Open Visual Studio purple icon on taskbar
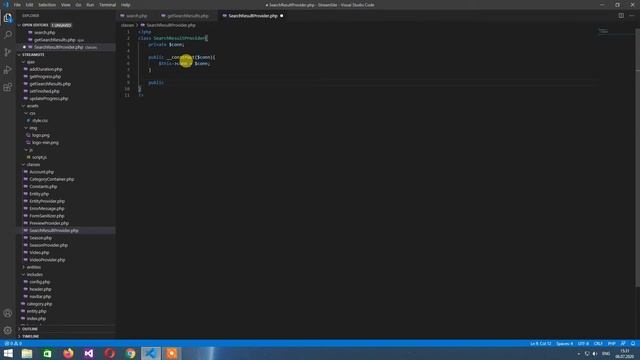Image resolution: width=640 pixels, height=360 pixels. pyautogui.click(x=89, y=353)
